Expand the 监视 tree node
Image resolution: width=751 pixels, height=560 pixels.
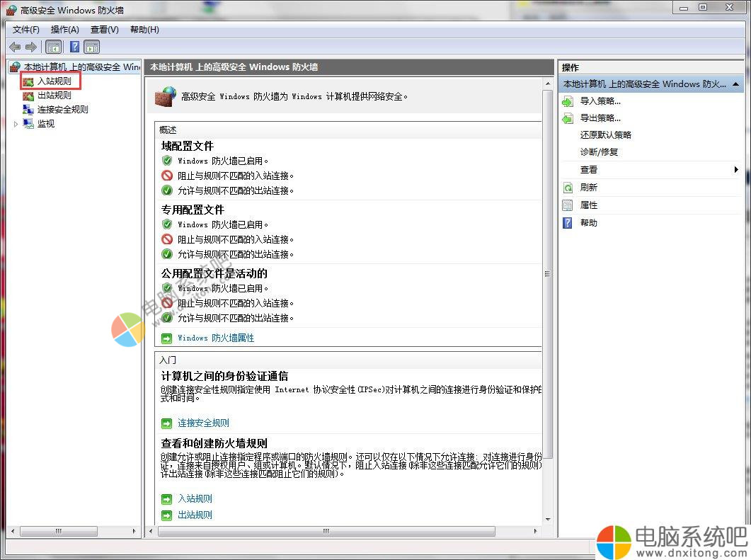16,124
